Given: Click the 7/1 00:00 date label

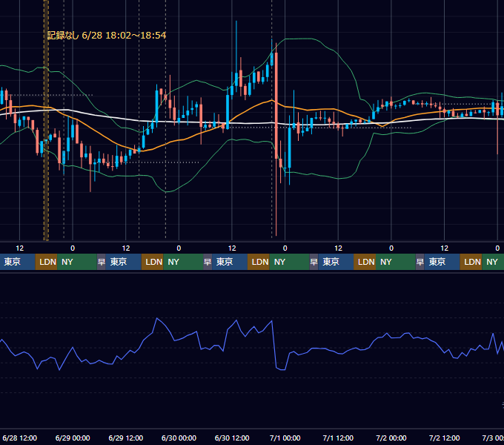Looking at the screenshot, I should click(285, 438).
